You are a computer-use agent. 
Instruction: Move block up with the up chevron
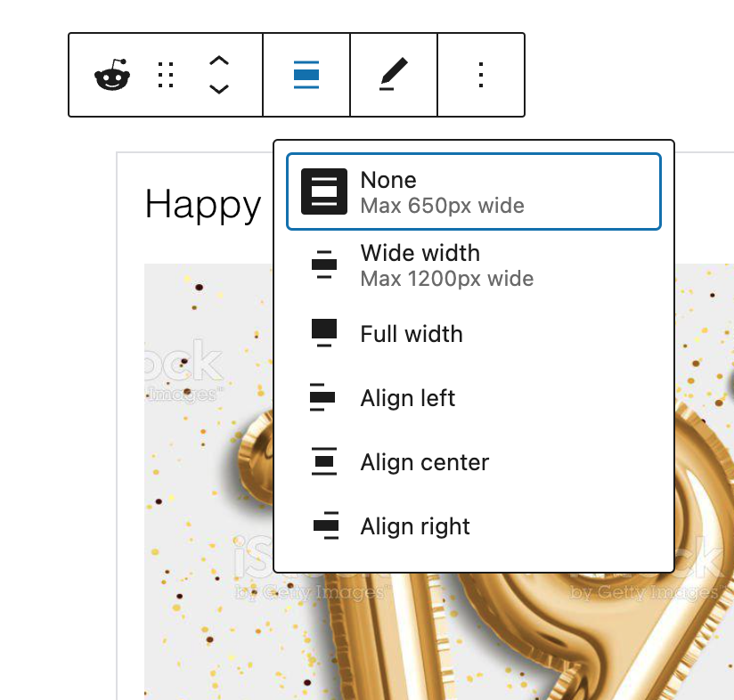(x=219, y=61)
